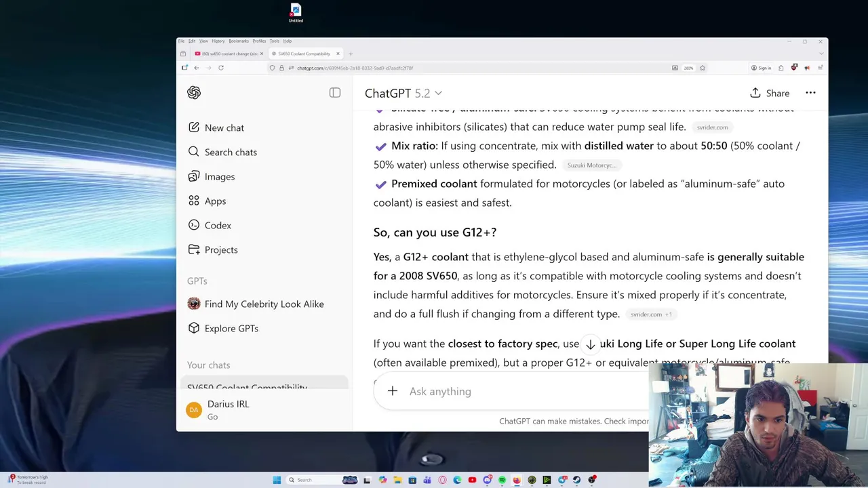Screen dimensions: 868x488
Task: Open Find My Celebrity Look Alike GPT
Action: pyautogui.click(x=264, y=304)
